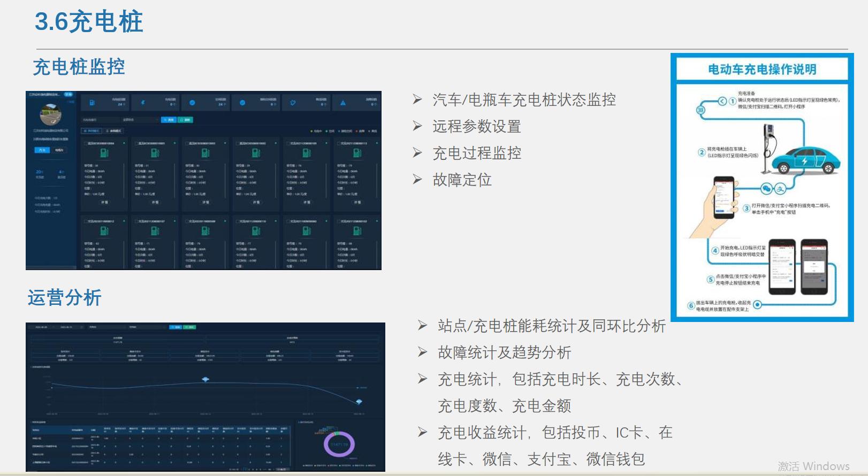
Task: Click the green charger icon on the top-row fifth pile card
Action: point(307,153)
